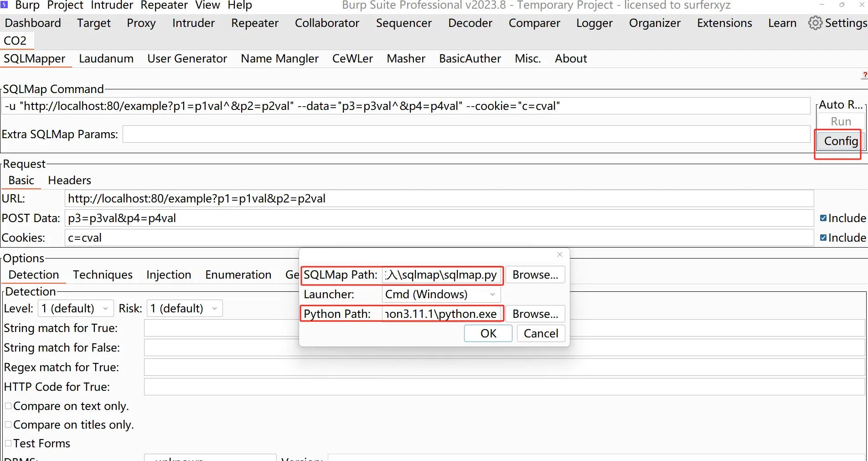Go to the Repeater tool tab

[255, 23]
